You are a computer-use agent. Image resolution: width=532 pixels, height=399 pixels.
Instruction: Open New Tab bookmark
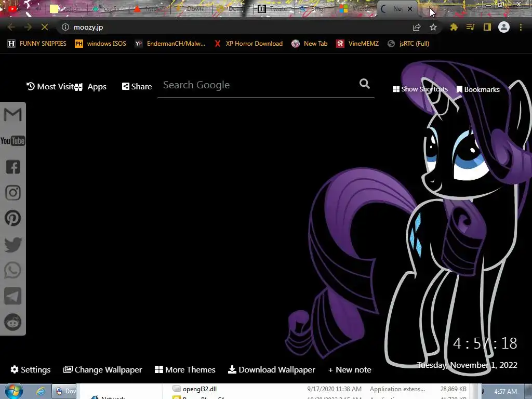tap(310, 44)
